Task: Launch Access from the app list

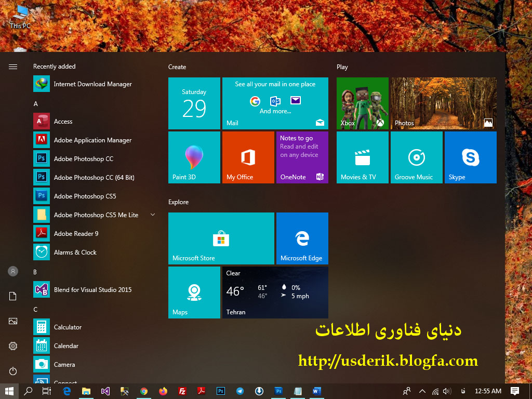Action: coord(95,122)
